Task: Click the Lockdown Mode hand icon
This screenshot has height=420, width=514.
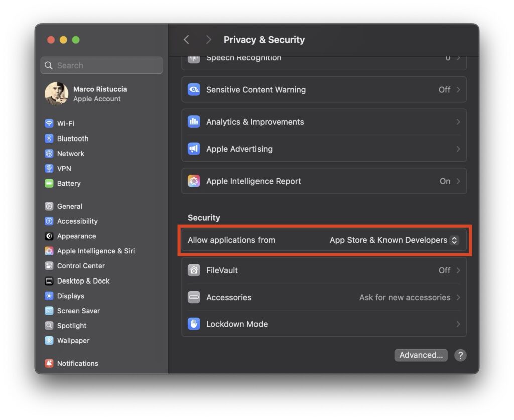Action: tap(194, 324)
